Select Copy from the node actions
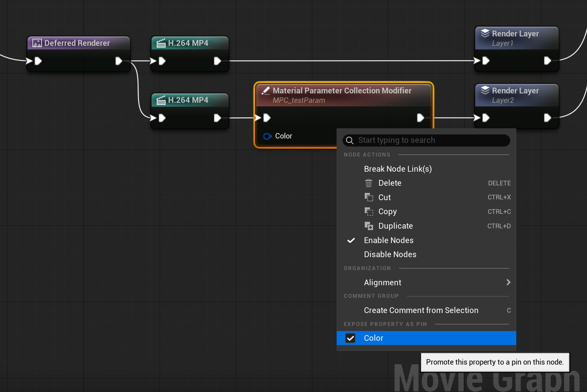The width and height of the screenshot is (587, 392). (x=387, y=212)
